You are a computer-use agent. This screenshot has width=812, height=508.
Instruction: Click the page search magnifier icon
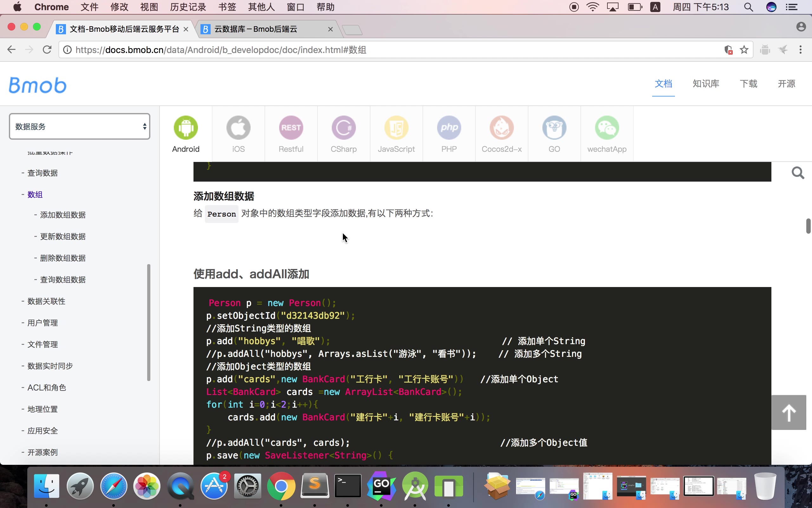pos(798,173)
